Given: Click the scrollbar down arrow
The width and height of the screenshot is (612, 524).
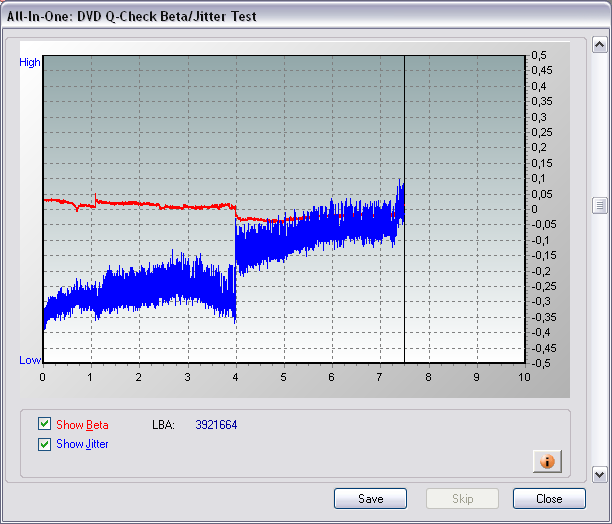Looking at the screenshot, I should 600,475.
